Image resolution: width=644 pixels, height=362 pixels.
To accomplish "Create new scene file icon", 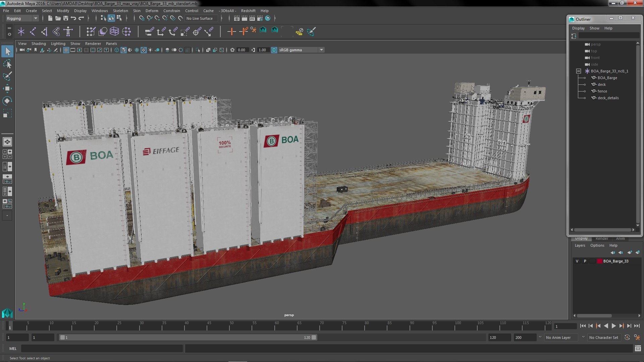I will click(50, 18).
